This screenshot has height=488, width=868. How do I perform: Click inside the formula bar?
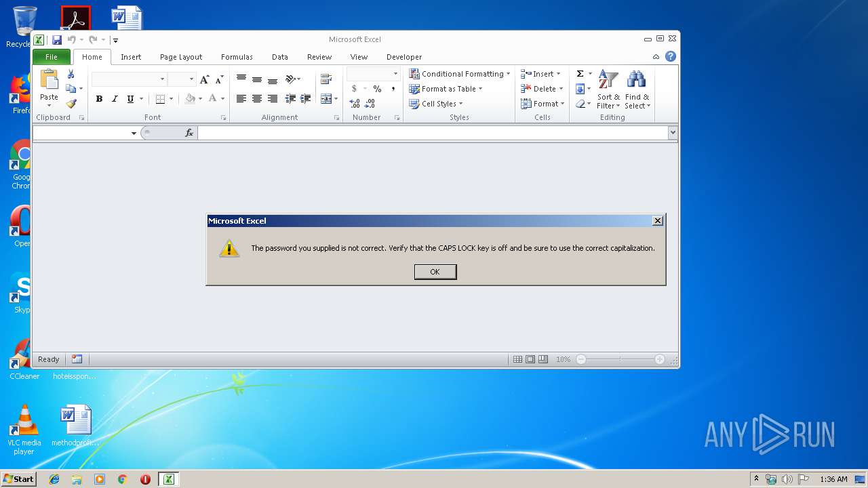(433, 133)
